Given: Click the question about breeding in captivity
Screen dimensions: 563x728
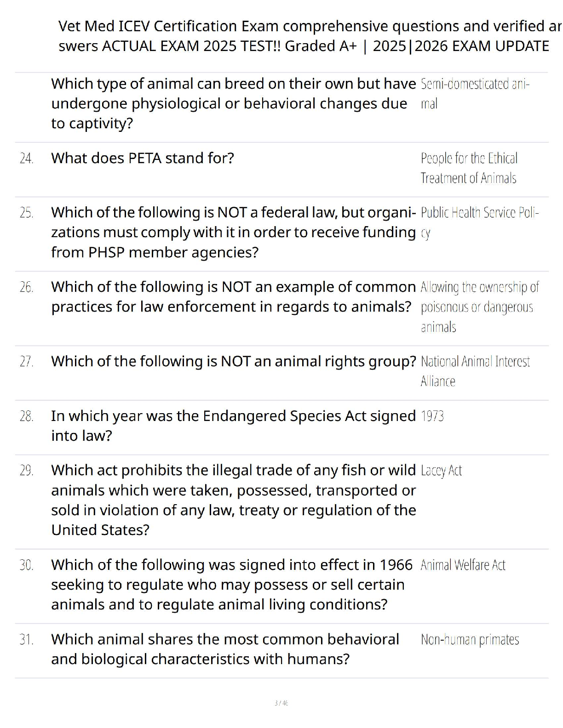Looking at the screenshot, I should pos(230,103).
